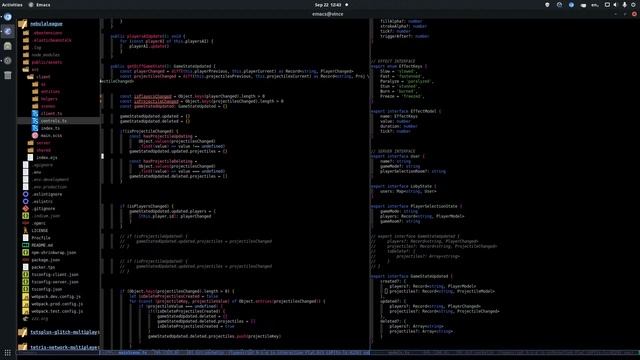Click the ESLint icon of .eslintrc
The width and height of the screenshot is (640, 360).
pos(26,202)
